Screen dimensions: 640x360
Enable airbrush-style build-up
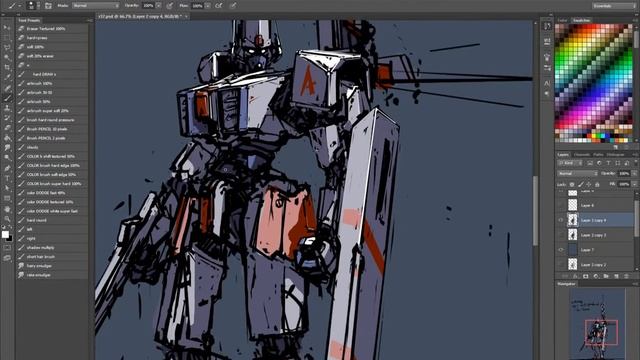coord(219,6)
